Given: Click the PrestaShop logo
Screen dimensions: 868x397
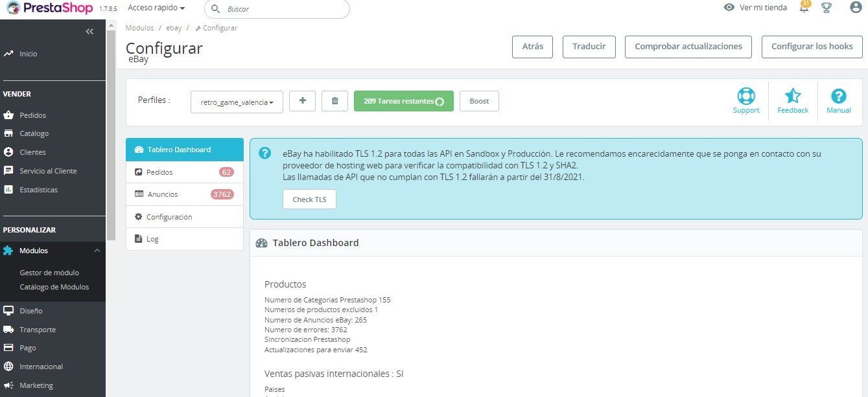Looking at the screenshot, I should [x=49, y=8].
